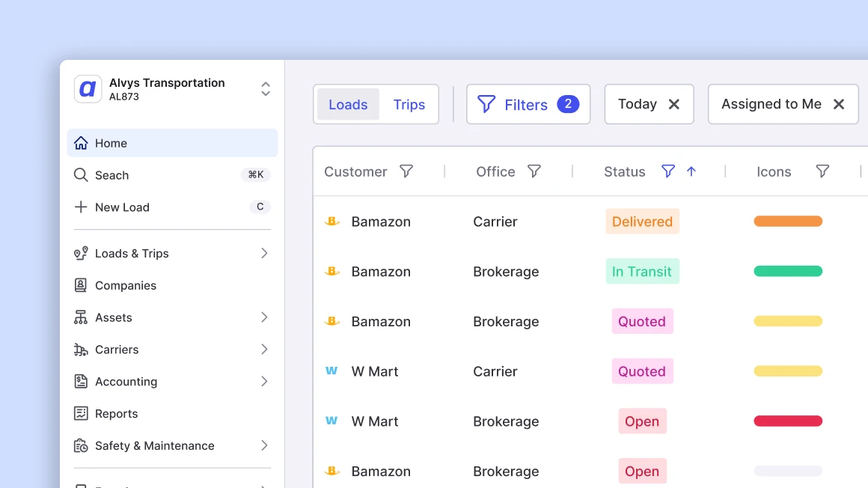Viewport: 868px width, 488px height.
Task: Click Open badge in W Mart row
Action: point(642,421)
